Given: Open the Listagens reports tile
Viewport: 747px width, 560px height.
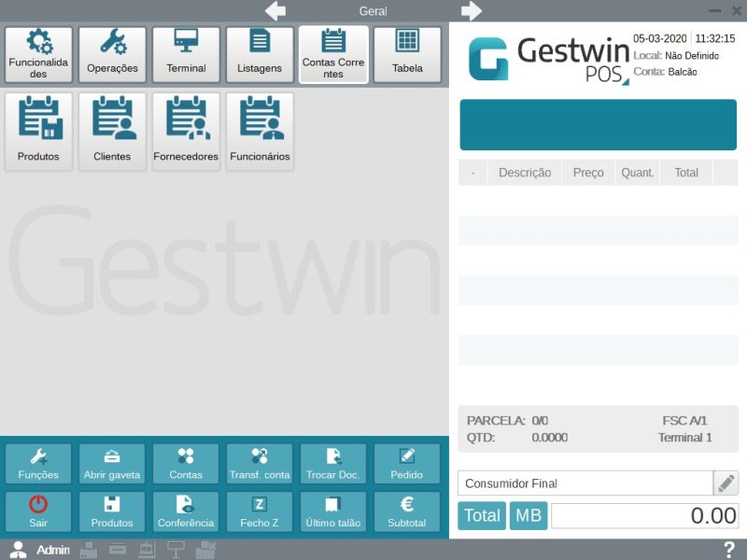Looking at the screenshot, I should coord(260,54).
